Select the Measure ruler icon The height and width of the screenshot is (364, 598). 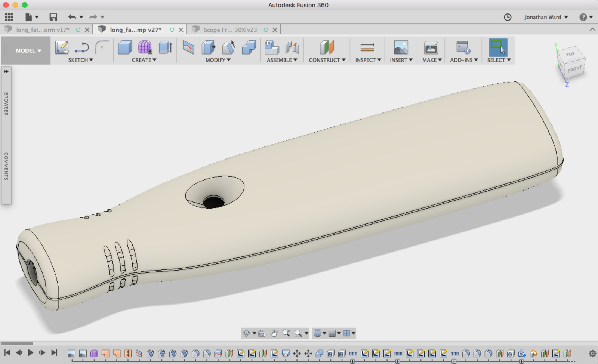point(367,48)
